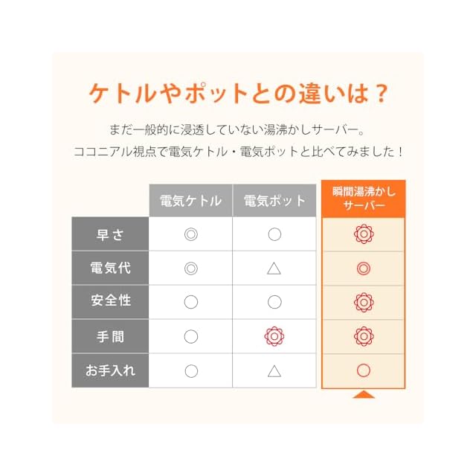Image resolution: width=476 pixels, height=476 pixels.
Task: Click the double circle for 電気ケトル 電気代
Action: (x=191, y=268)
